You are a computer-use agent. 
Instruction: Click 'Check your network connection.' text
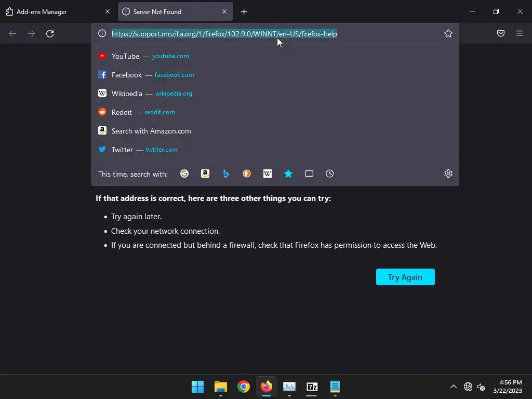point(166,231)
